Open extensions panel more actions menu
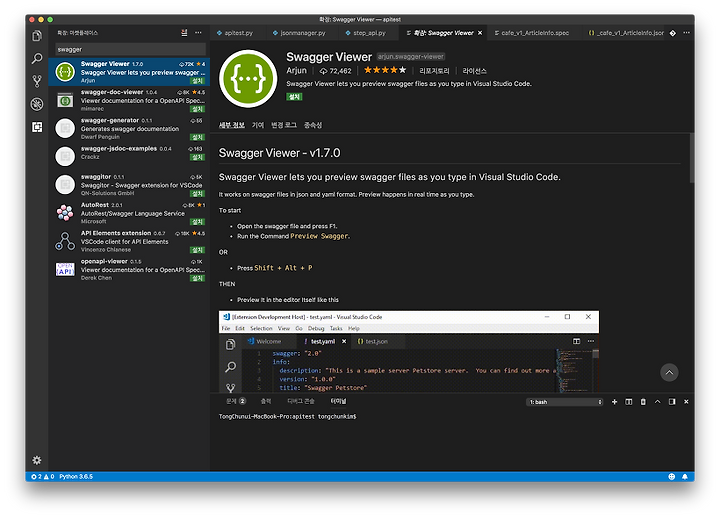 tap(198, 33)
